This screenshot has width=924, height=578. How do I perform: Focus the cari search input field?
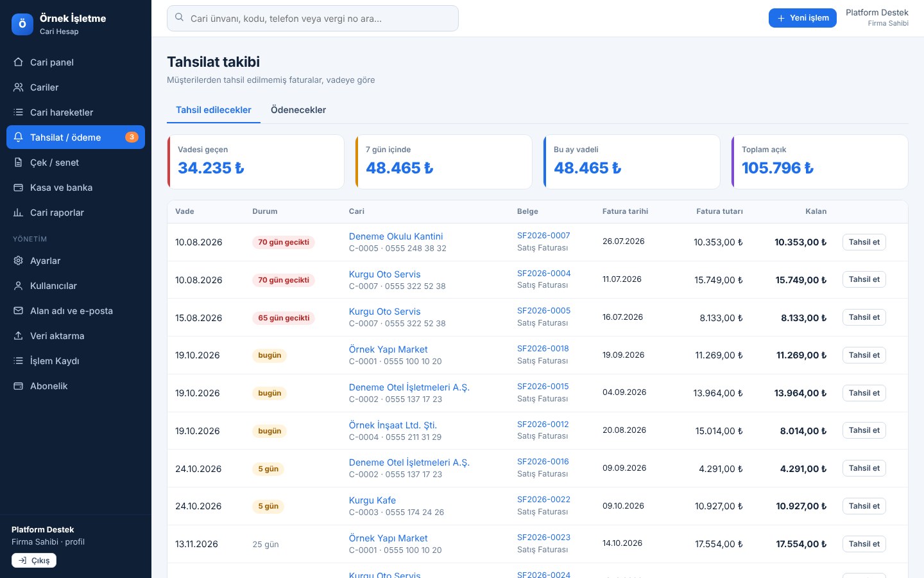(312, 18)
